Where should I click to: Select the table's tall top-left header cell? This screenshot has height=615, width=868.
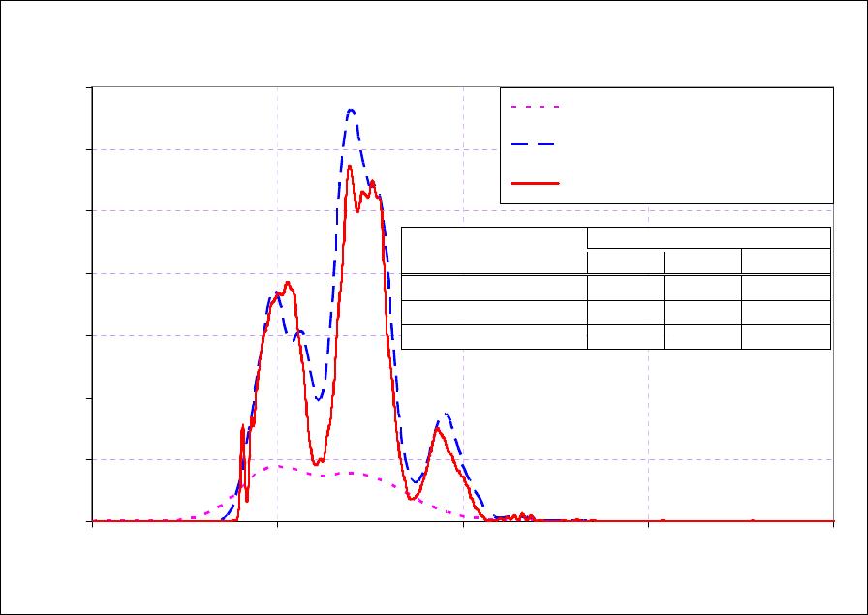(494, 251)
